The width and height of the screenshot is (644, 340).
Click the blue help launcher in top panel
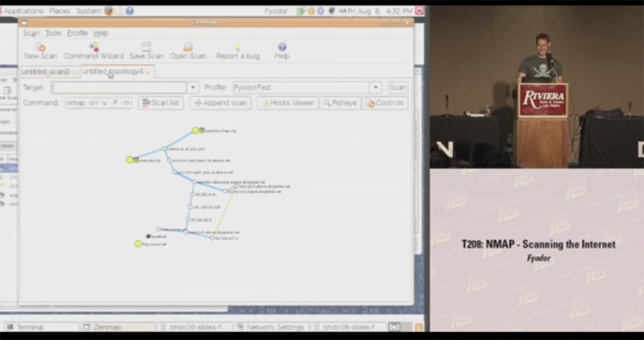point(129,11)
